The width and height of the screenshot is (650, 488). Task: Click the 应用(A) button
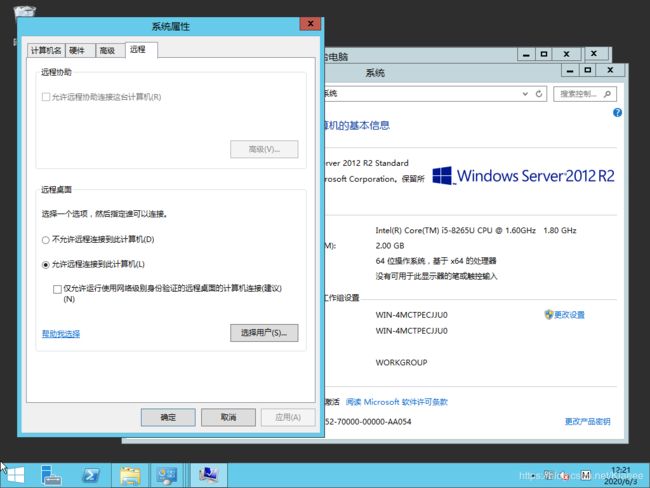(x=288, y=417)
